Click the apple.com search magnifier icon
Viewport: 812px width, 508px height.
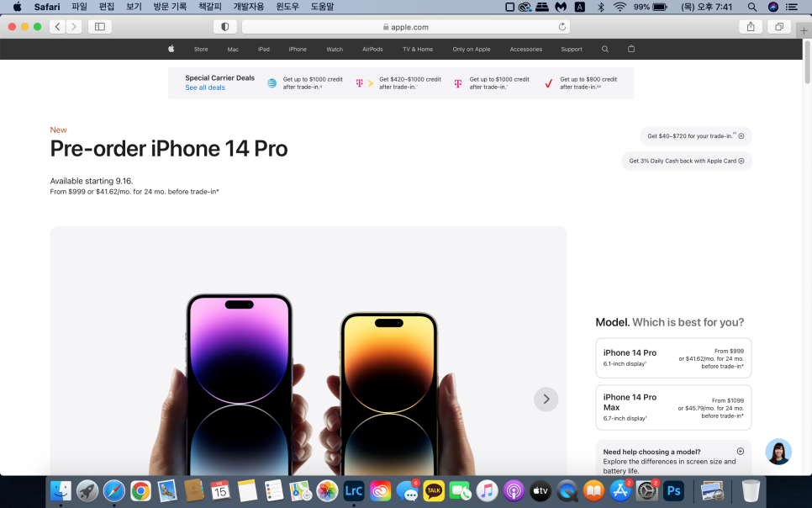pos(605,49)
